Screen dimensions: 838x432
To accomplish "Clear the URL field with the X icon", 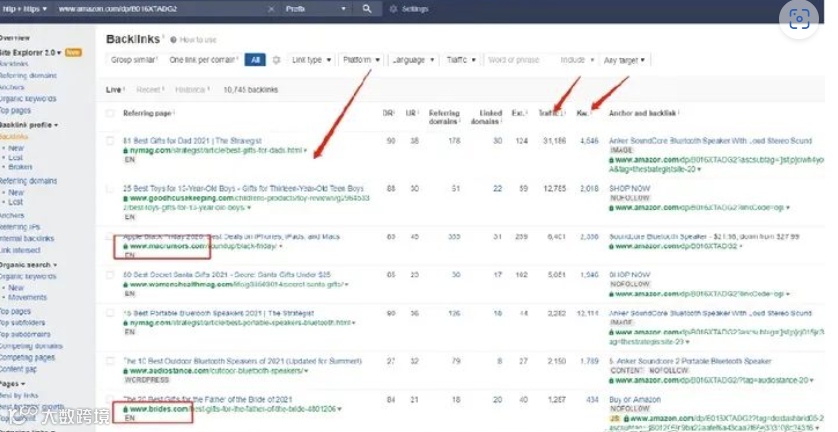I will click(x=271, y=9).
